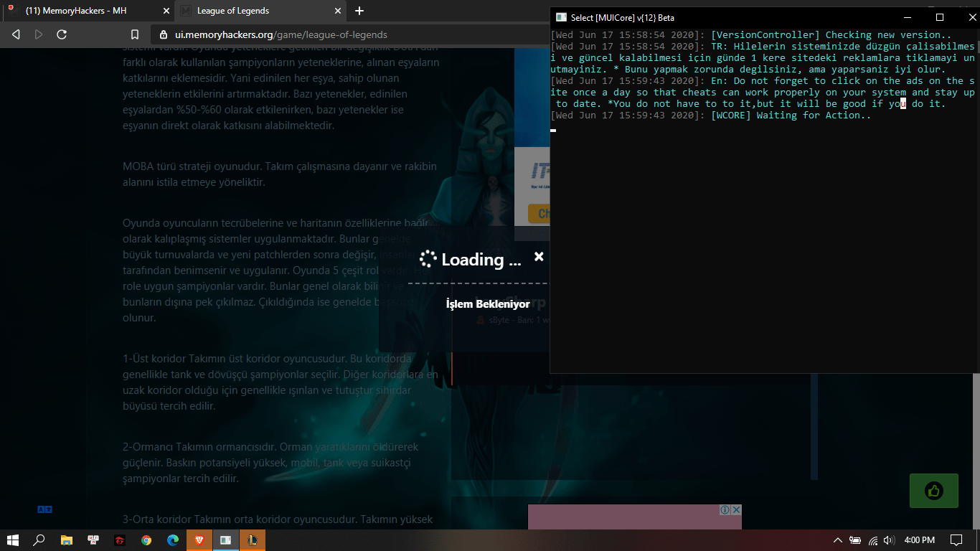Click '2-Ormancı Takımın ormancısıdır' paragraph text
The image size is (980, 551).
[270, 462]
